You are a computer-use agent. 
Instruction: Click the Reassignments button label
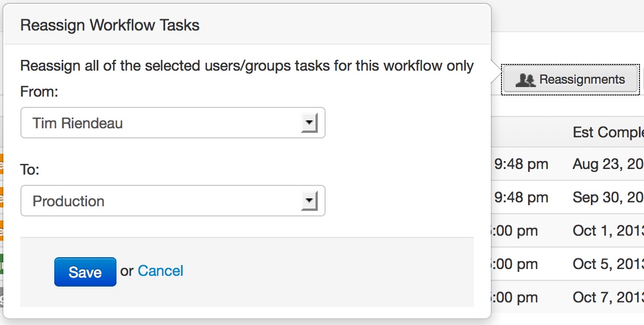[582, 79]
